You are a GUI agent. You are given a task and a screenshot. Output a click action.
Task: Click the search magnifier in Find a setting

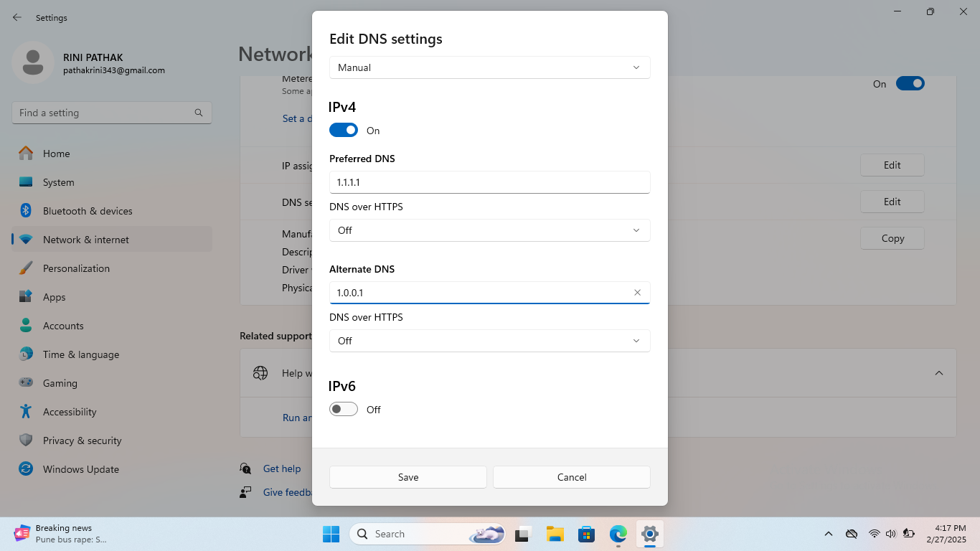pyautogui.click(x=199, y=113)
